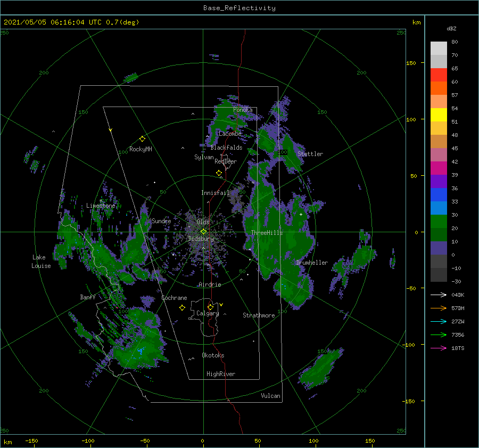This screenshot has height=448, width=479.
Task: Click the Limestone label
Action: (101, 206)
